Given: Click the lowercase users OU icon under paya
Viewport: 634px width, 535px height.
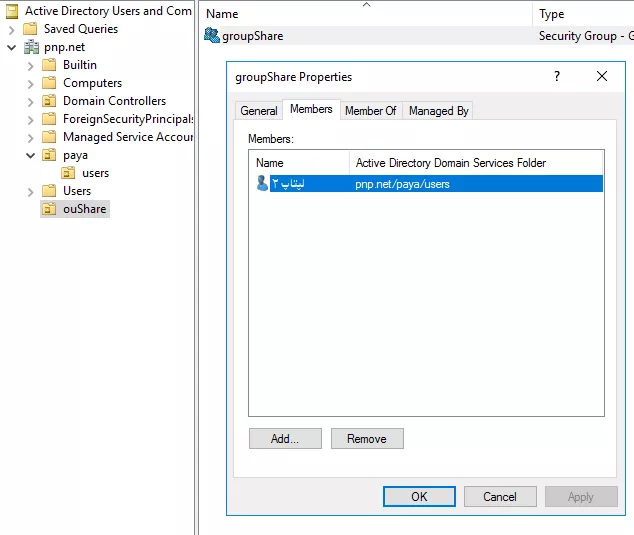Looking at the screenshot, I should point(68,173).
